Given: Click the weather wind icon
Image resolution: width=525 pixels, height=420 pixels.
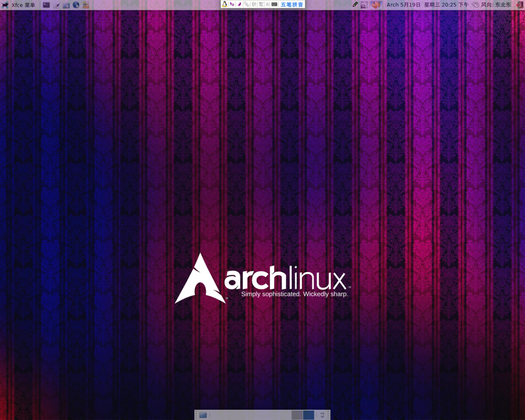Looking at the screenshot, I should point(475,5).
